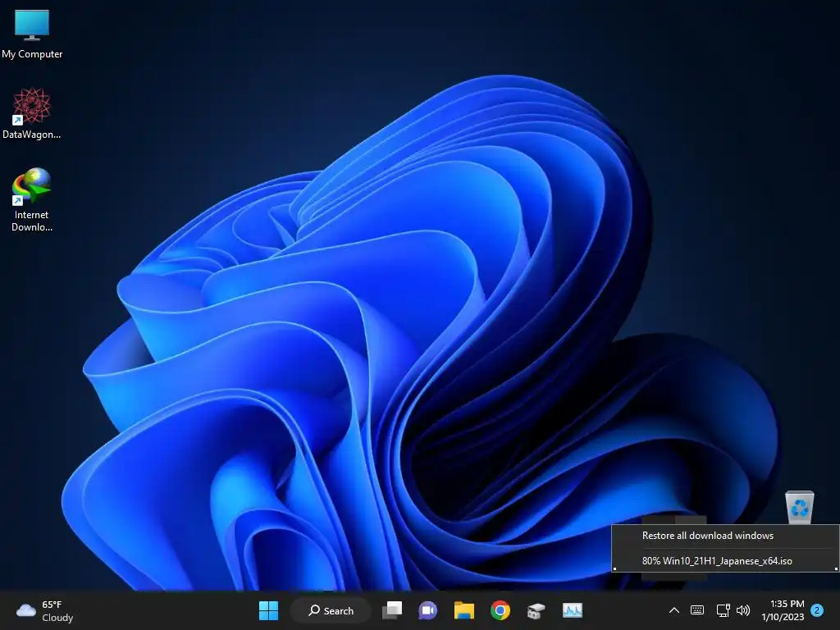Open Task View on the taskbar
Screen dimensions: 840x630
392,610
